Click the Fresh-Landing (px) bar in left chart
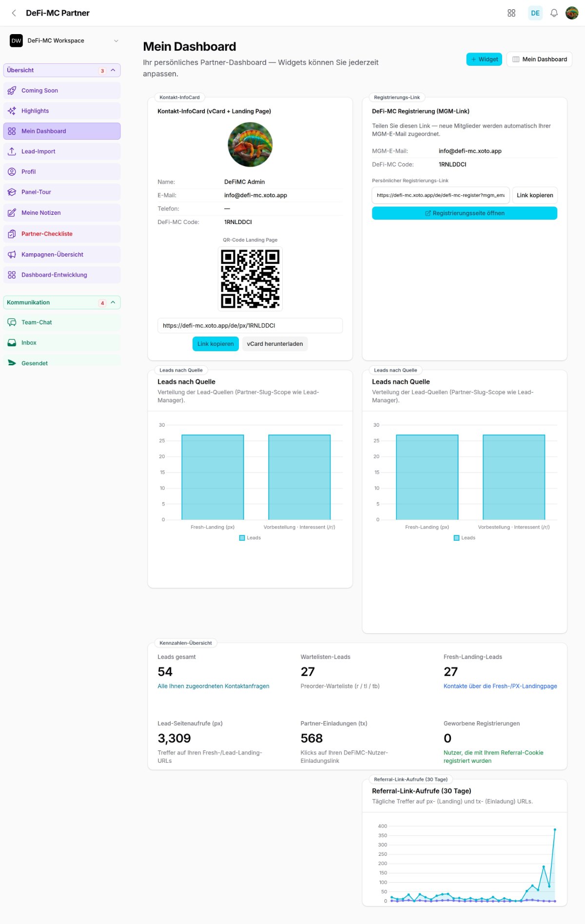The image size is (585, 924). [x=213, y=477]
